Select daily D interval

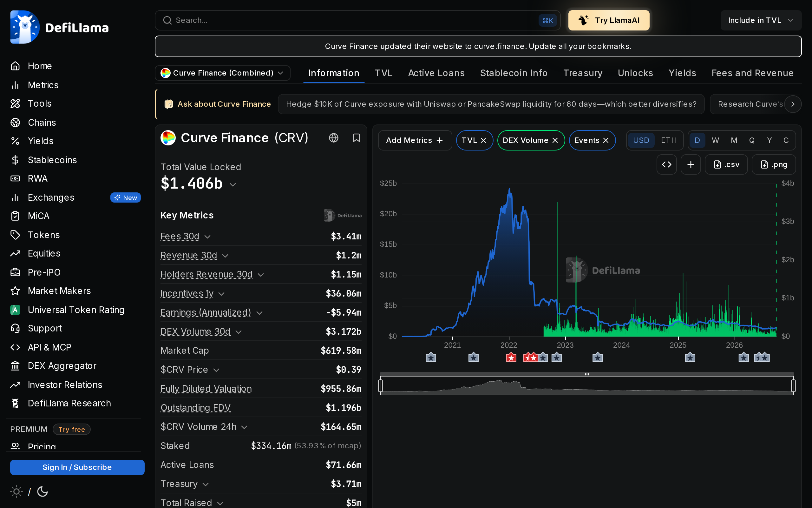tap(697, 140)
